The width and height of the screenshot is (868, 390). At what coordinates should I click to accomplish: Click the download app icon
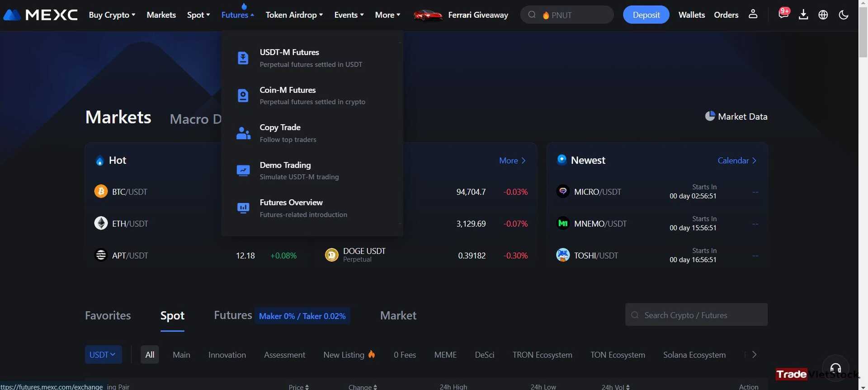pos(803,15)
